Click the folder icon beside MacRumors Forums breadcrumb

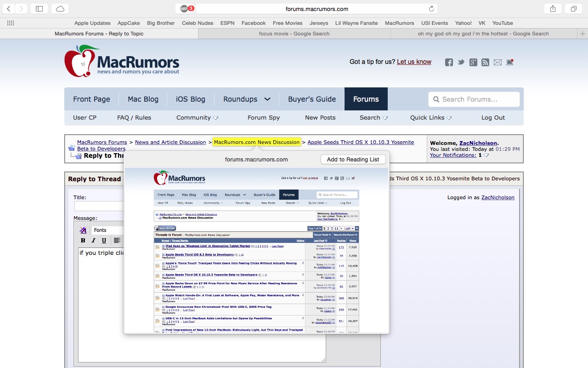(72, 148)
